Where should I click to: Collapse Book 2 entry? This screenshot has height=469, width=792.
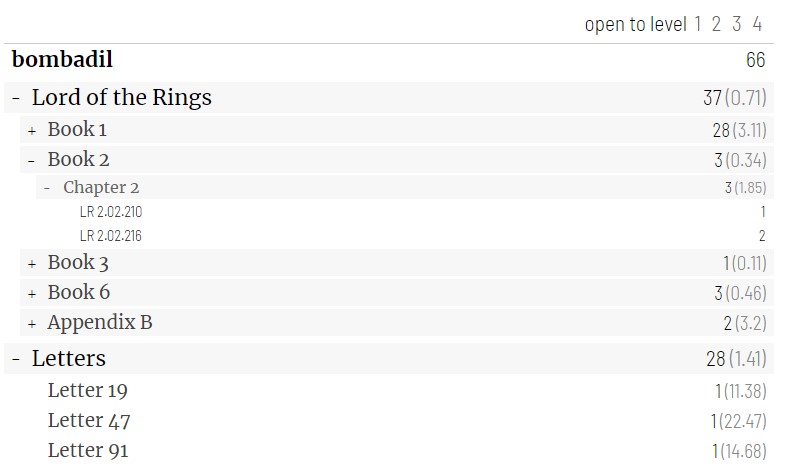pyautogui.click(x=32, y=160)
